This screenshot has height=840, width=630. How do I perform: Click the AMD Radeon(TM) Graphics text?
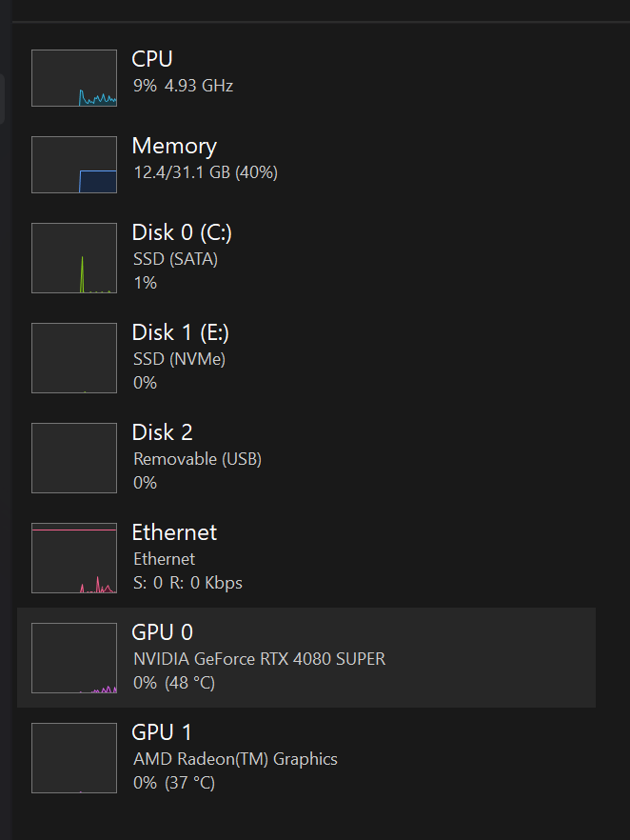click(235, 759)
